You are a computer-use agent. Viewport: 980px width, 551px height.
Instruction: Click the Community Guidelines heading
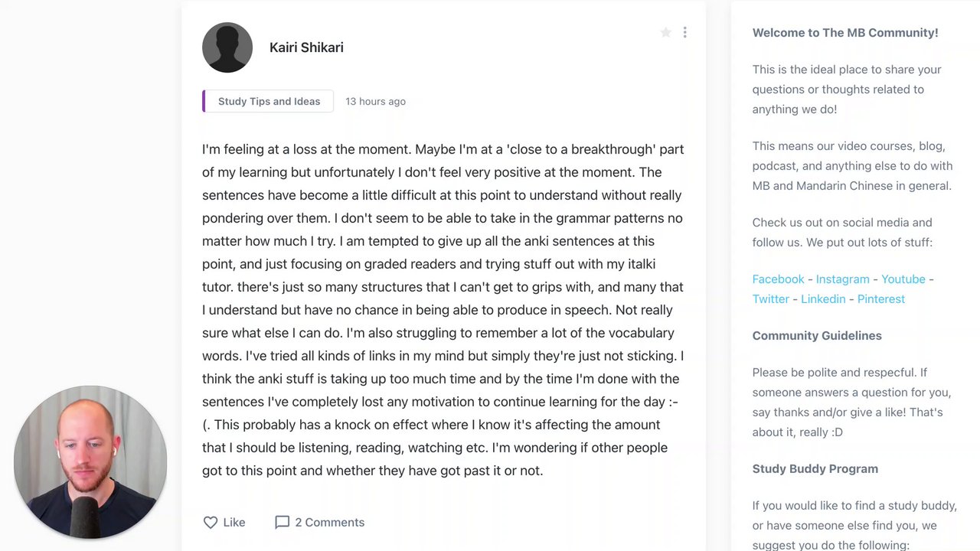click(x=817, y=336)
